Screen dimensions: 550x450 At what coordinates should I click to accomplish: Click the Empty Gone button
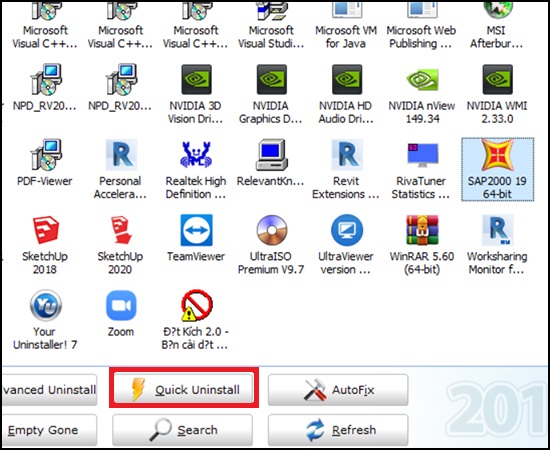coord(49,430)
